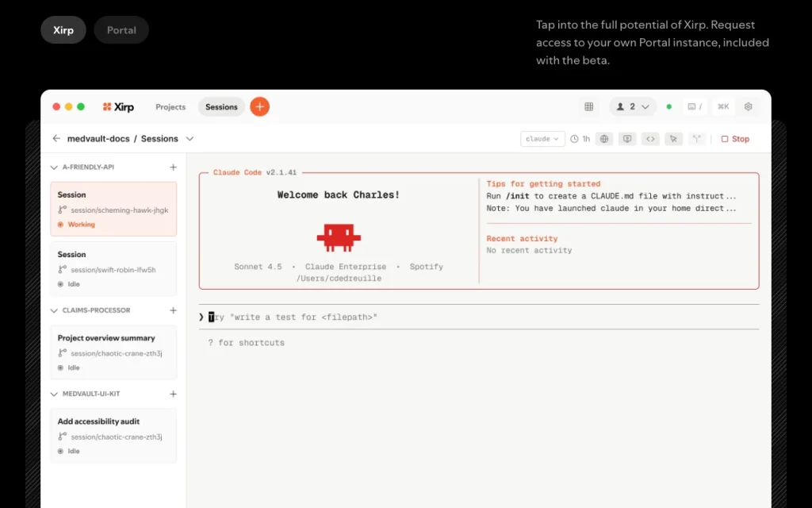Select the scheming-hawk-jhgk session card

[113, 209]
